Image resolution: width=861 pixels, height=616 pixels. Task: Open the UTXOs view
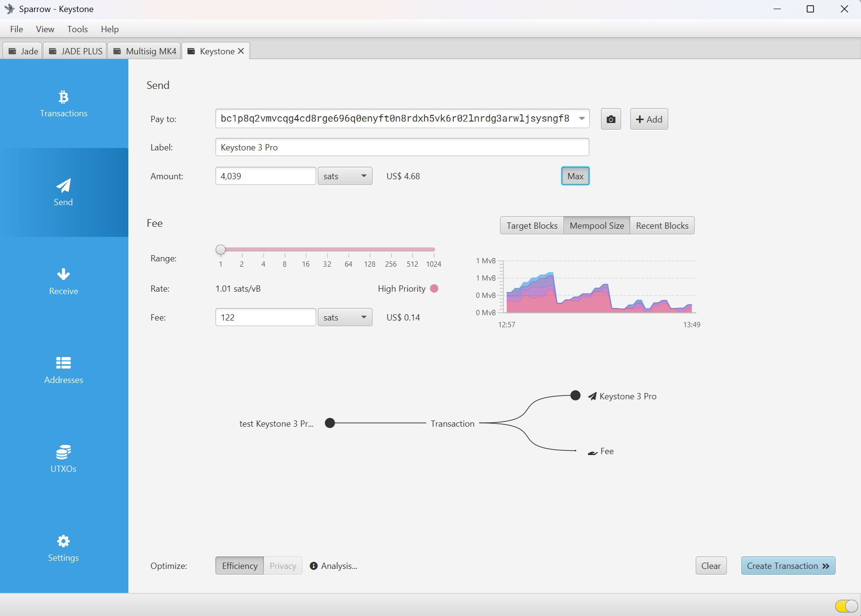coord(63,459)
